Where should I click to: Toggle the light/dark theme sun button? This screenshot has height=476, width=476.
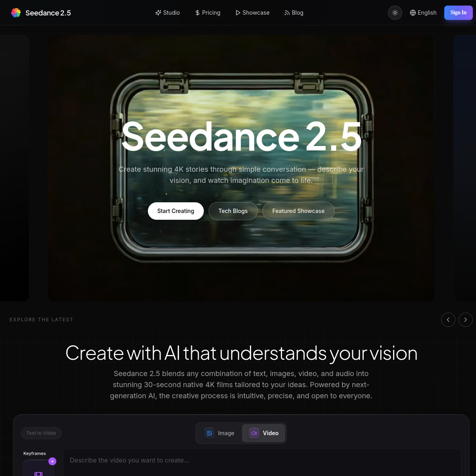coord(395,13)
